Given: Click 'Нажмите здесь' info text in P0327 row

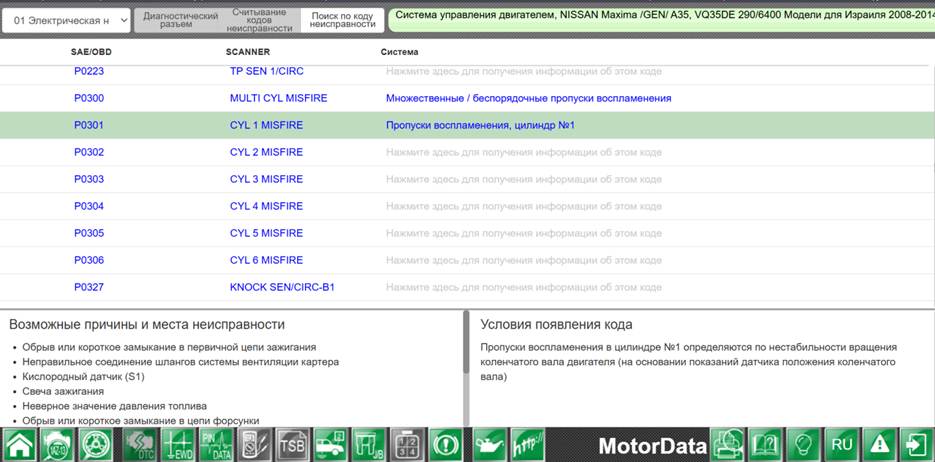Looking at the screenshot, I should coord(524,287).
